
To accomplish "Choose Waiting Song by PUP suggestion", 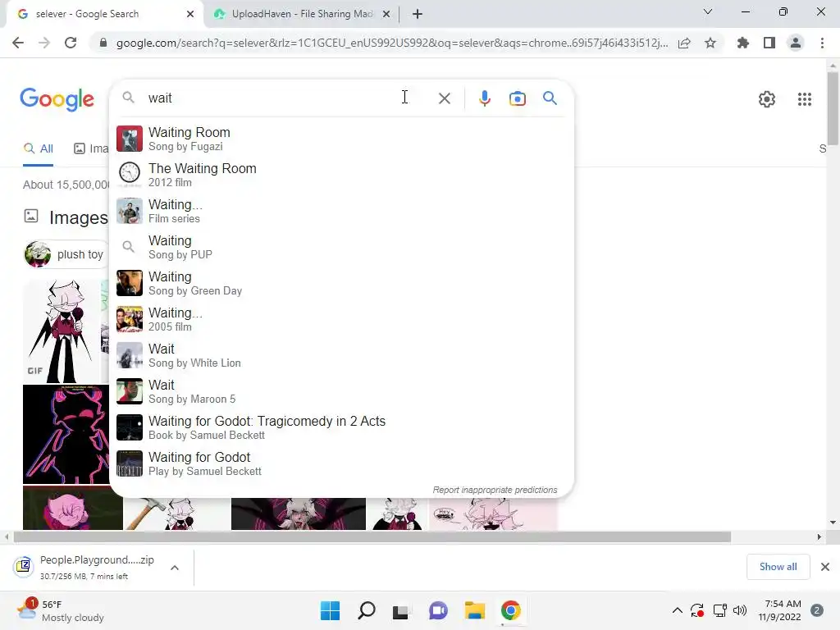I will 341,247.
